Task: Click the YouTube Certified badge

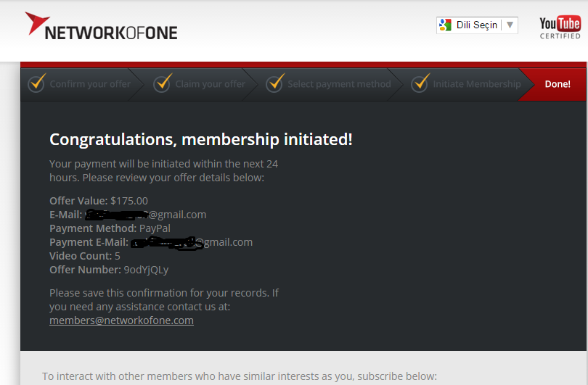Action: (560, 28)
